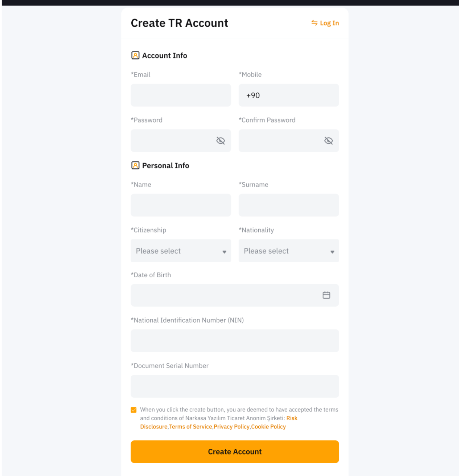Click the Account Info section icon
460x476 pixels.
(x=135, y=56)
